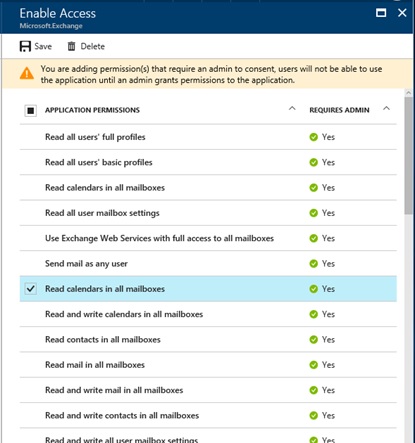The height and width of the screenshot is (443, 415).
Task: Click the chevron next to Requires Admin
Action: [x=386, y=108]
